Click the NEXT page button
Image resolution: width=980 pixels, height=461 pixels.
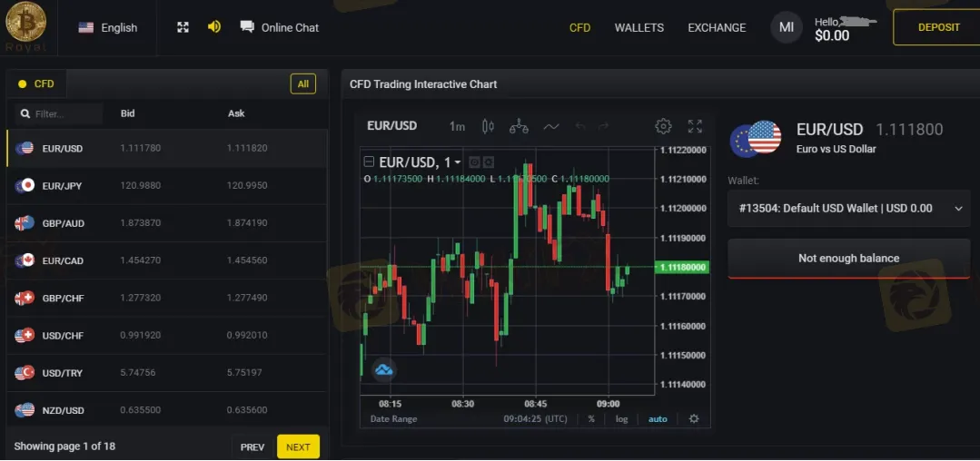298,447
